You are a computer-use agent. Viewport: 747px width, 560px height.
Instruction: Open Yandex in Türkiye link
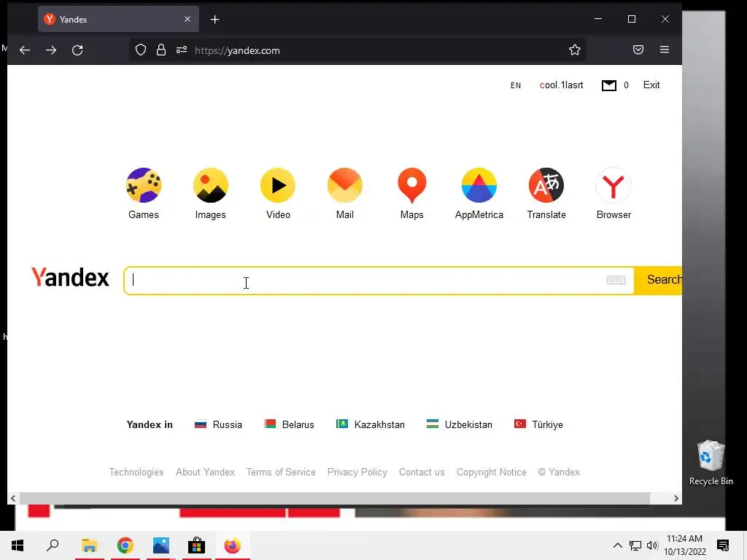point(538,424)
